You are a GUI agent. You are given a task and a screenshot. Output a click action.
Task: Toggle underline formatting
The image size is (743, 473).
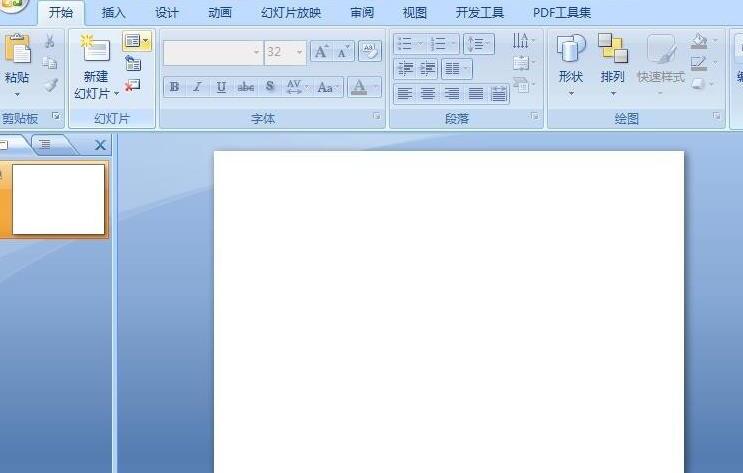(x=221, y=87)
